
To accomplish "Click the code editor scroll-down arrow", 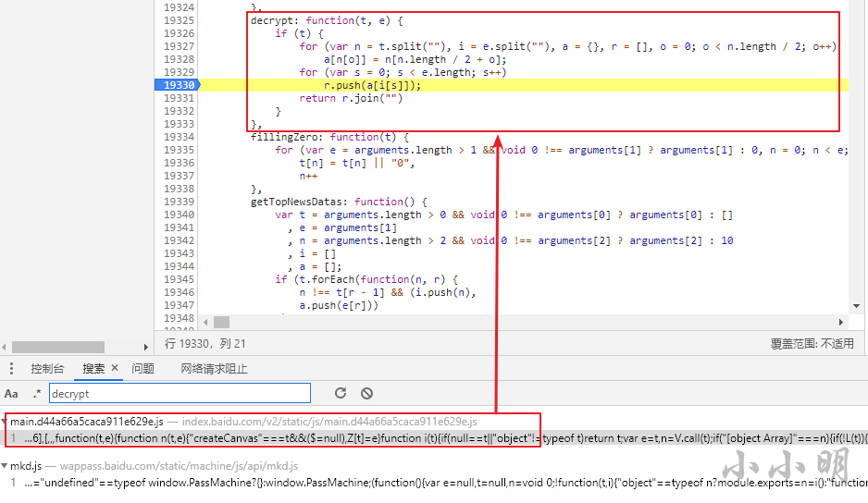I will tap(856, 306).
